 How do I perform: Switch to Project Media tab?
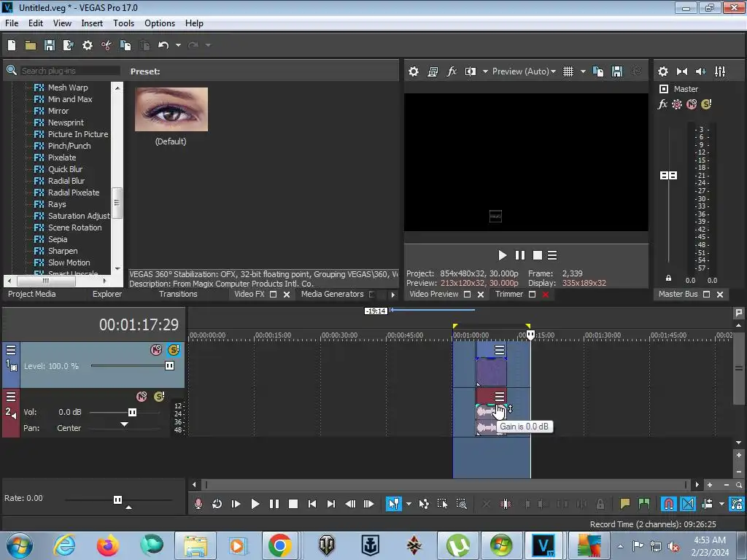[32, 295]
